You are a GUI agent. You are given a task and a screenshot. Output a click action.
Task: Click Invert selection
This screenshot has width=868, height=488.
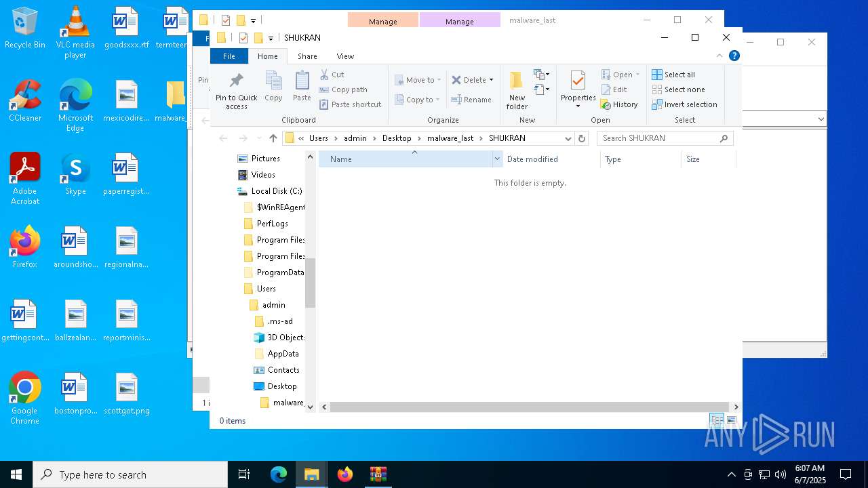pyautogui.click(x=684, y=104)
